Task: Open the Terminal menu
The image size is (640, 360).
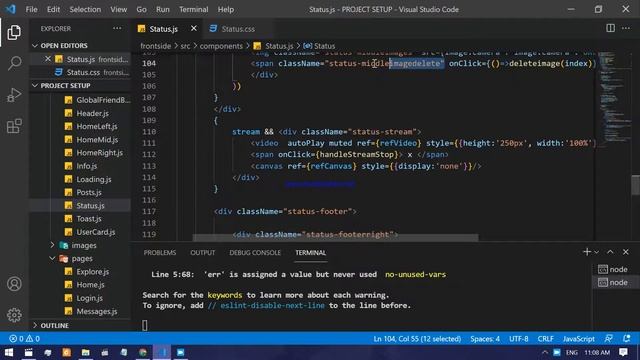Action: pyautogui.click(x=193, y=9)
